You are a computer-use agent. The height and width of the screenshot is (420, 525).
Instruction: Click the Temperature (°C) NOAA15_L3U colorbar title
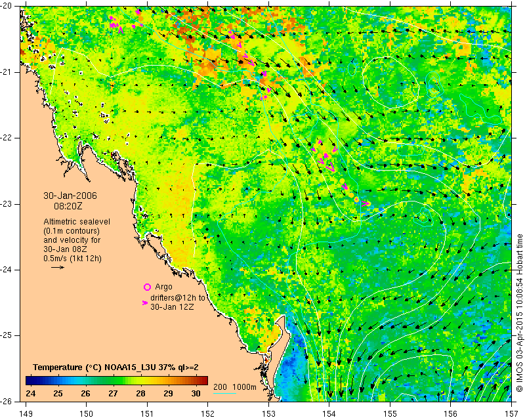click(115, 367)
